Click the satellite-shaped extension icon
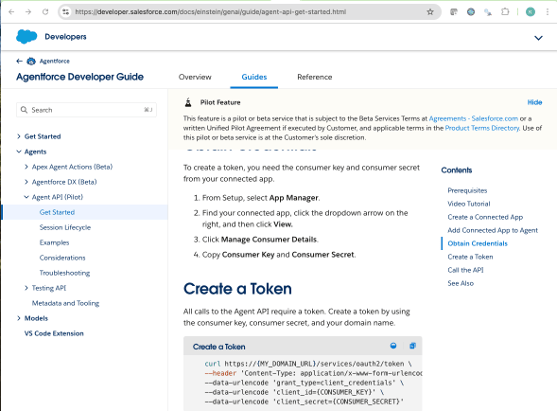The image size is (557, 411). click(488, 12)
